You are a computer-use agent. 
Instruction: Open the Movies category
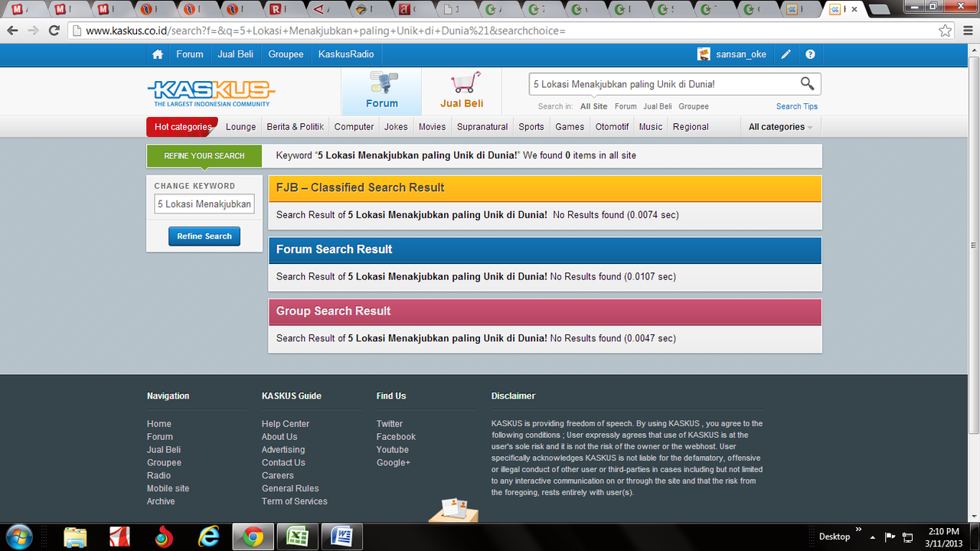point(432,127)
